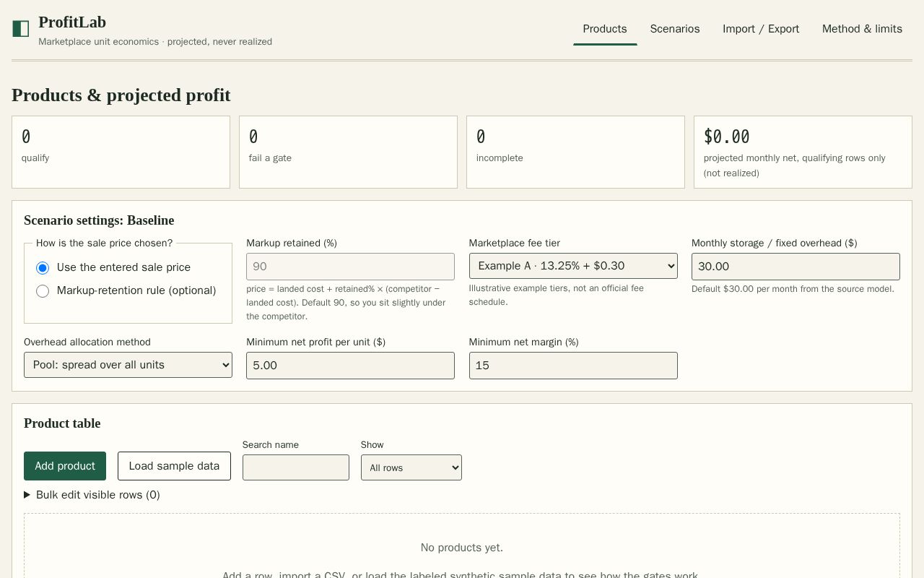The width and height of the screenshot is (924, 578).
Task: Go to Import / Export tab
Action: click(761, 29)
